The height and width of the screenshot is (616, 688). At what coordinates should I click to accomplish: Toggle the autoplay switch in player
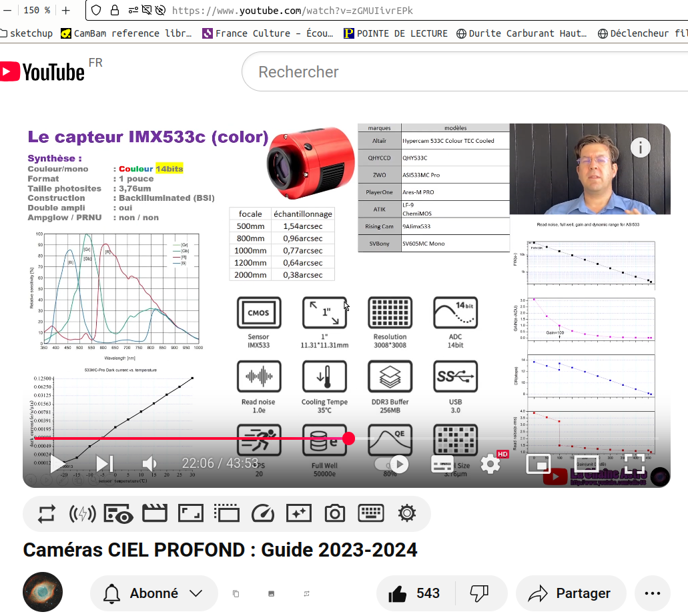click(x=392, y=465)
